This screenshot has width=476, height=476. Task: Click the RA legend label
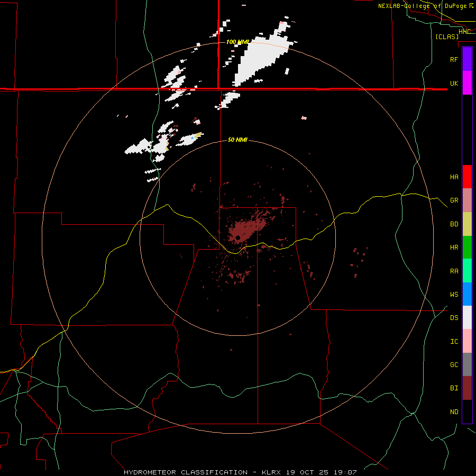[x=454, y=271]
